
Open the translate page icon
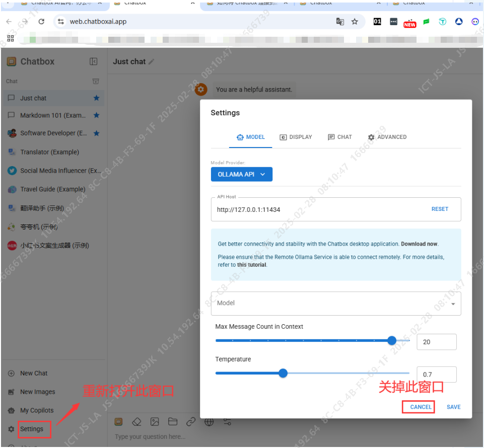click(x=340, y=22)
